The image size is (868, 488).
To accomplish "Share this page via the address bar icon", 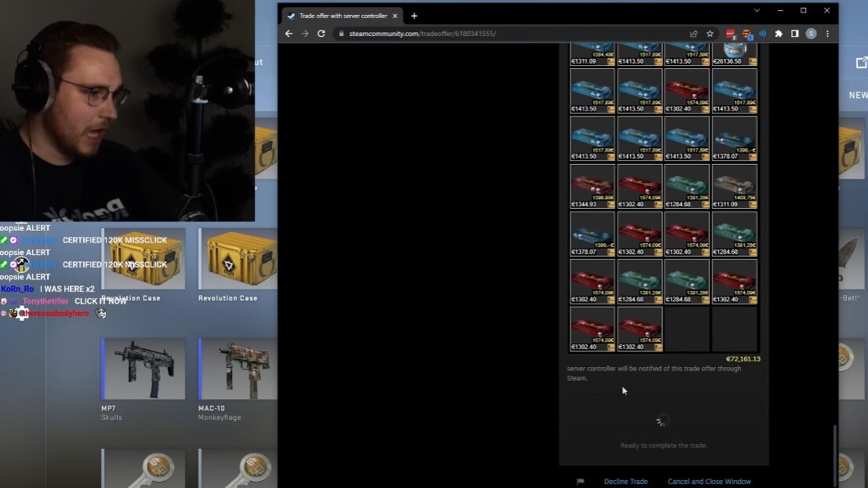I will click(694, 34).
